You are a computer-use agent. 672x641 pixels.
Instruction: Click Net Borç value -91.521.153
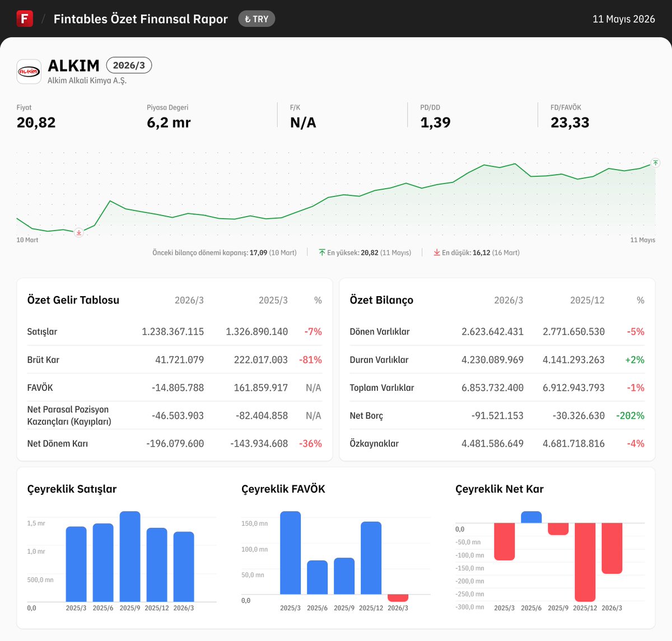(497, 415)
